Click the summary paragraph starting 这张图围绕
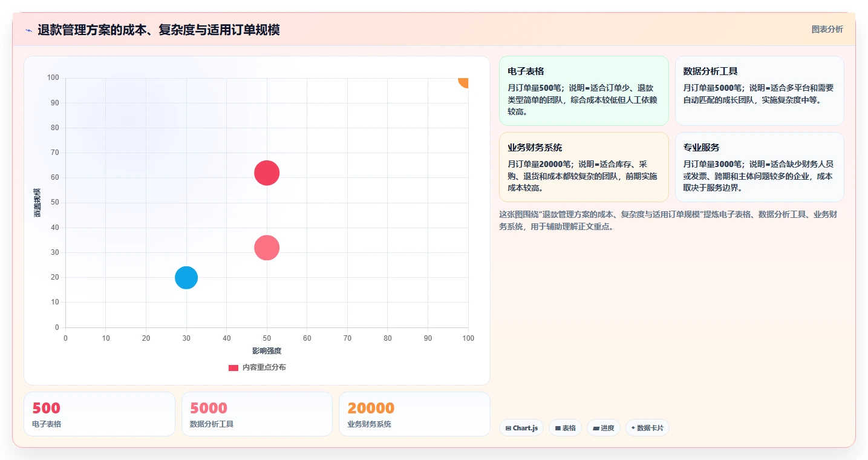The image size is (868, 460). coord(668,221)
